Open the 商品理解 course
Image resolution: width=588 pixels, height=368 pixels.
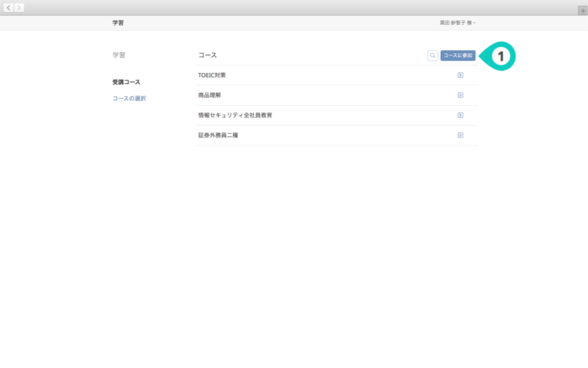[210, 95]
